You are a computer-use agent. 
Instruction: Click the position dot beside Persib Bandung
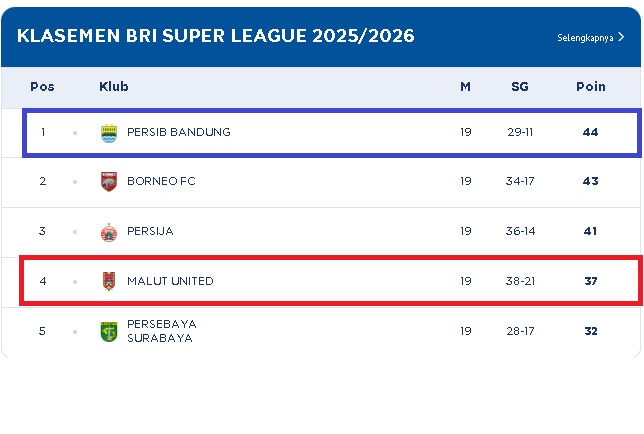coord(75,132)
